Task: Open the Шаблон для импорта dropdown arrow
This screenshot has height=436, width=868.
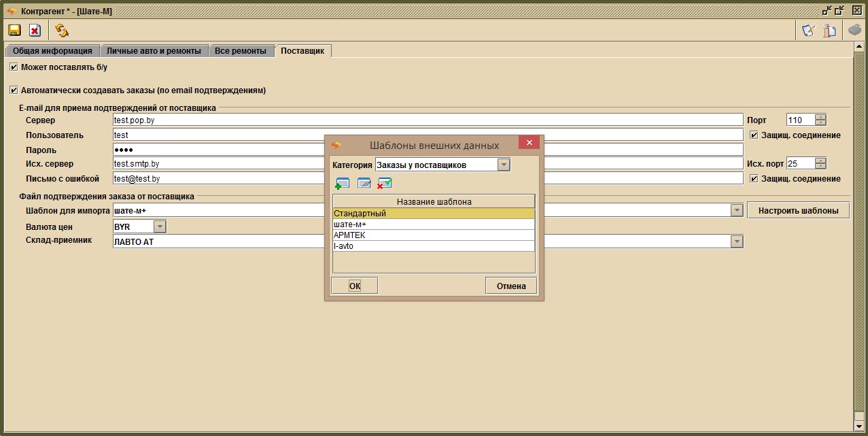Action: coord(737,211)
